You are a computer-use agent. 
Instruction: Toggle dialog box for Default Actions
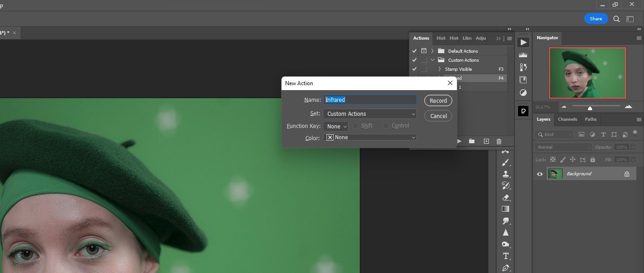pos(424,51)
